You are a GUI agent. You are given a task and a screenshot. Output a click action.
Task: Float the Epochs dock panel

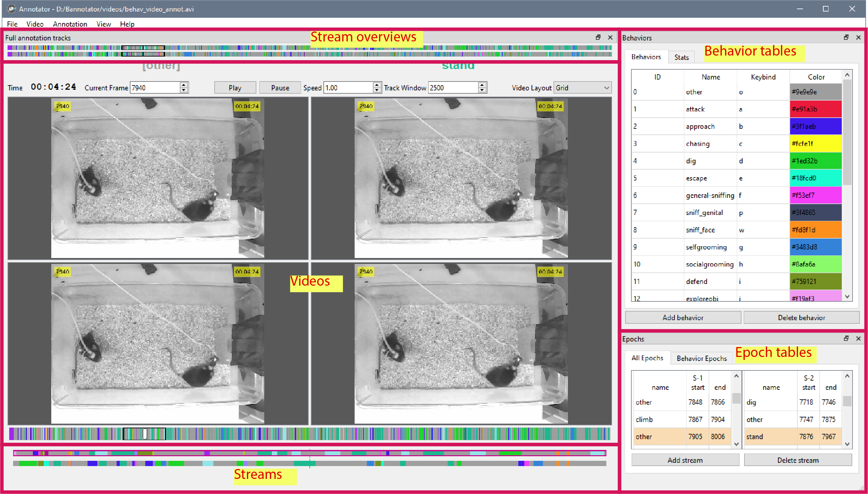tap(846, 338)
